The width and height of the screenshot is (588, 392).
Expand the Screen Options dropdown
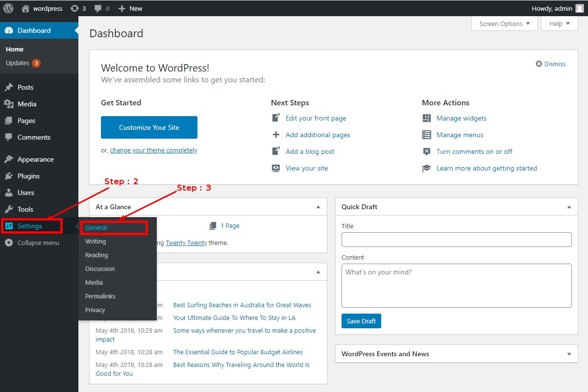point(504,24)
